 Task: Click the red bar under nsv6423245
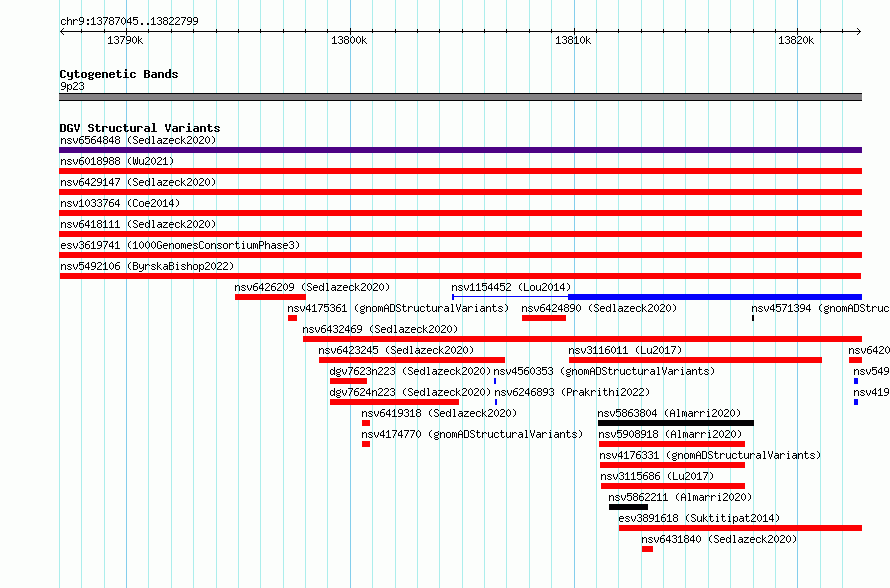(x=412, y=360)
